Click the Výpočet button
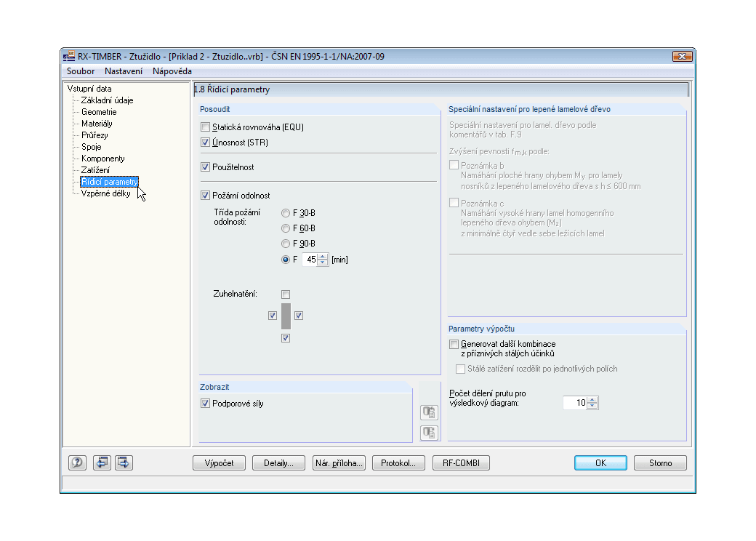This screenshot has height=541, width=756. 219,462
